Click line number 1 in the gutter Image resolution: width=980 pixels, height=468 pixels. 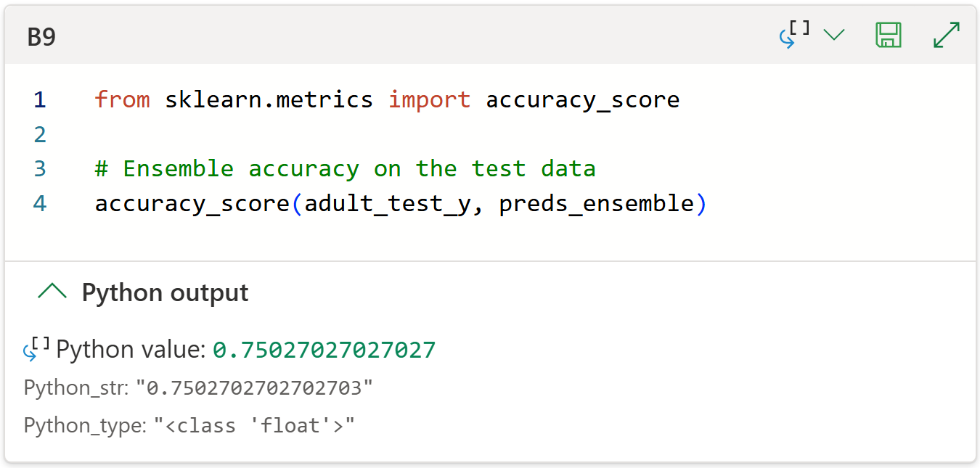[39, 99]
